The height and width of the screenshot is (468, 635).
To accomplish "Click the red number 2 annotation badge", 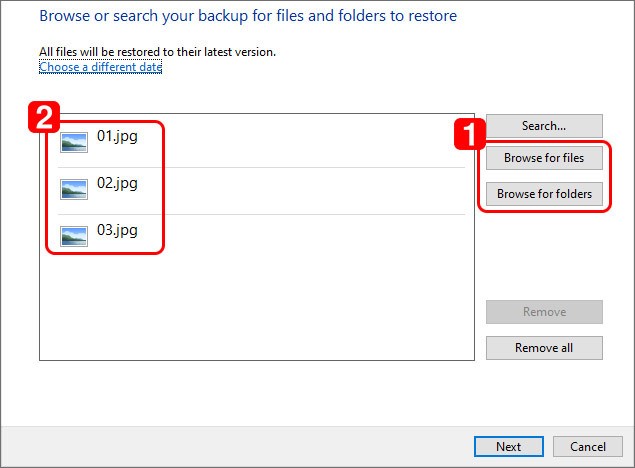I will [44, 117].
